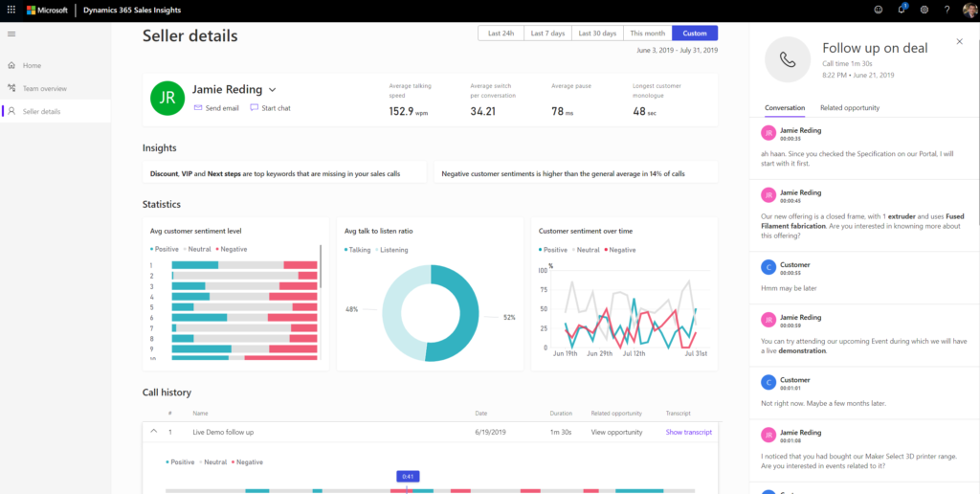Click the Send email link
Image resolution: width=980 pixels, height=494 pixels.
click(216, 108)
